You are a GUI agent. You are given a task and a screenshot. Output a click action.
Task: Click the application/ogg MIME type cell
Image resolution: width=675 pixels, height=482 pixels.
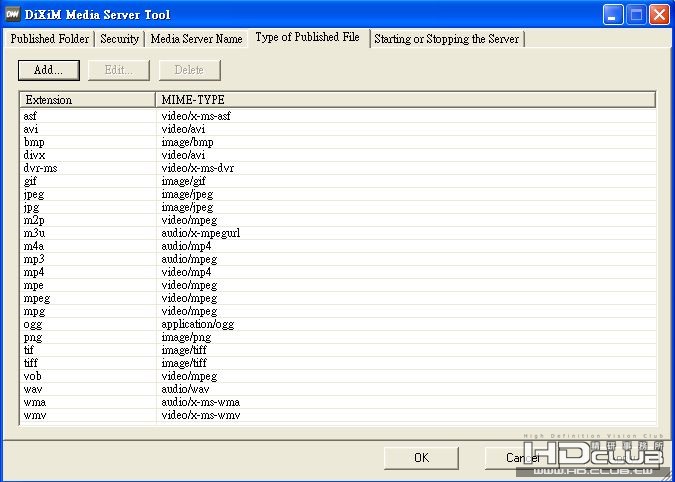(x=198, y=324)
